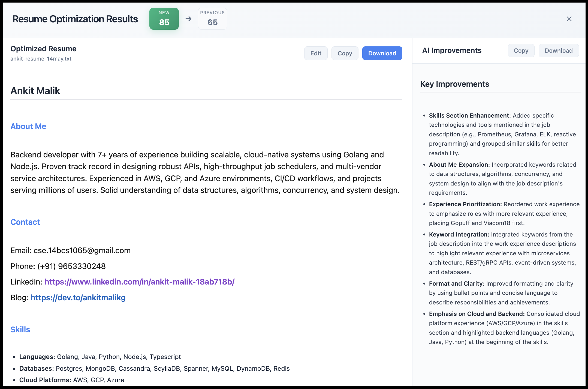Select the NEW score badge showing 85
588x389 pixels.
click(x=164, y=19)
